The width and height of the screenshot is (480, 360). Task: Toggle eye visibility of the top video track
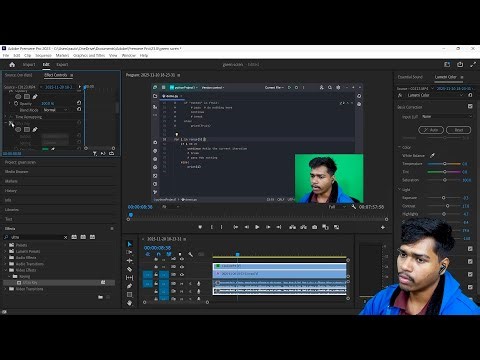click(x=182, y=259)
